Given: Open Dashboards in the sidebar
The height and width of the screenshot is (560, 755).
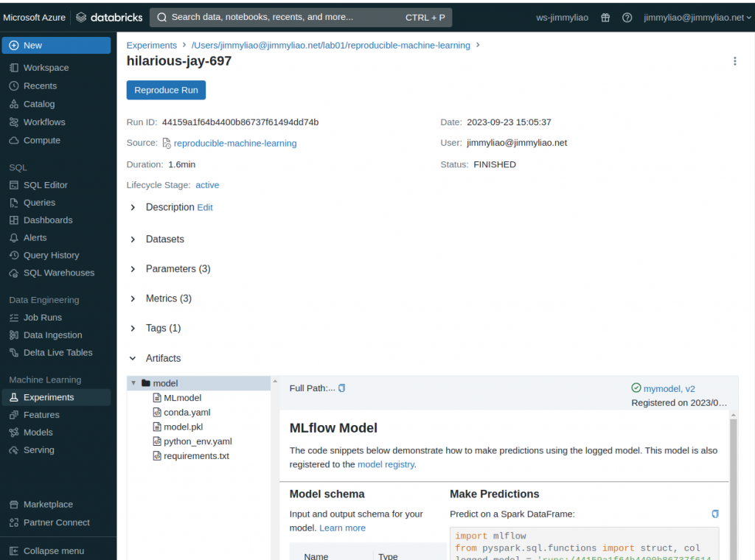Looking at the screenshot, I should click(x=48, y=220).
